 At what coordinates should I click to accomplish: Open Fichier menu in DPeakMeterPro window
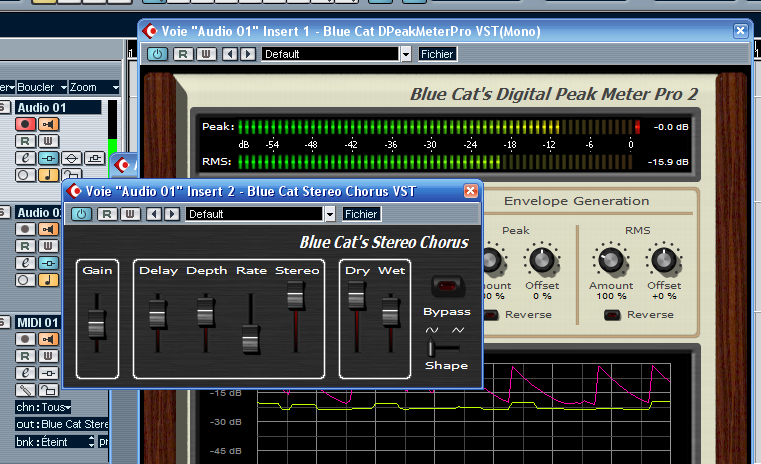[437, 54]
